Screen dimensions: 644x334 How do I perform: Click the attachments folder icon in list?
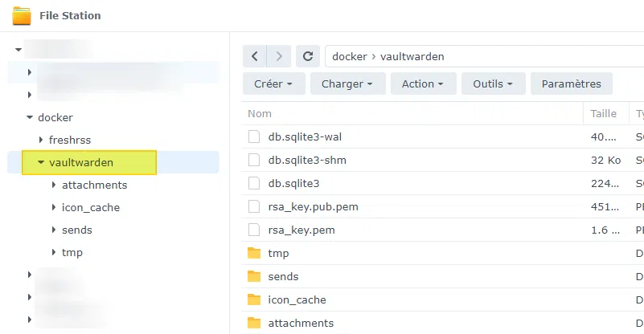pyautogui.click(x=254, y=324)
